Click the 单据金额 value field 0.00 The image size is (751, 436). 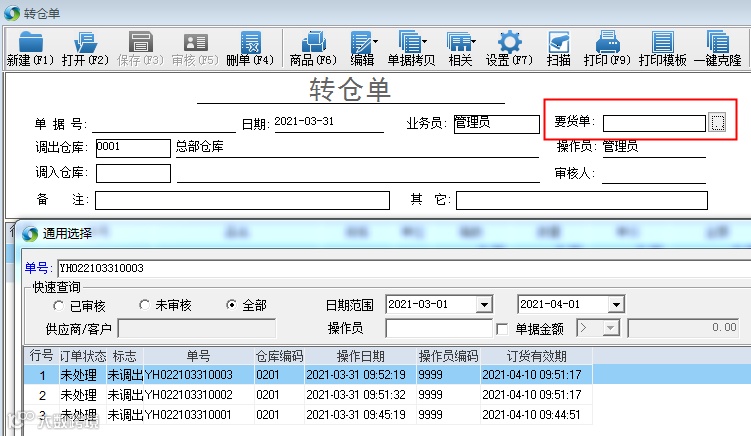click(x=683, y=328)
